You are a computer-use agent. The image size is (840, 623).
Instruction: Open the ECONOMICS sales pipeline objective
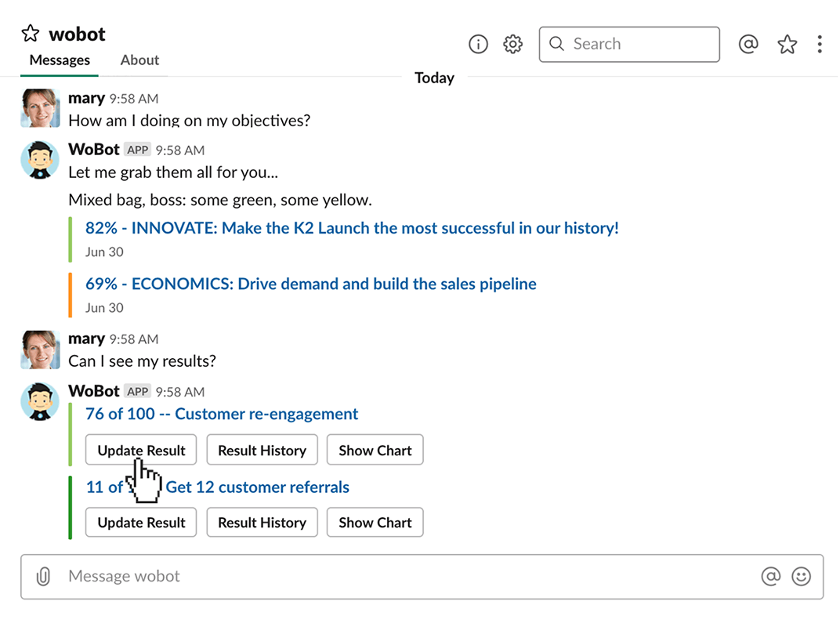coord(310,284)
